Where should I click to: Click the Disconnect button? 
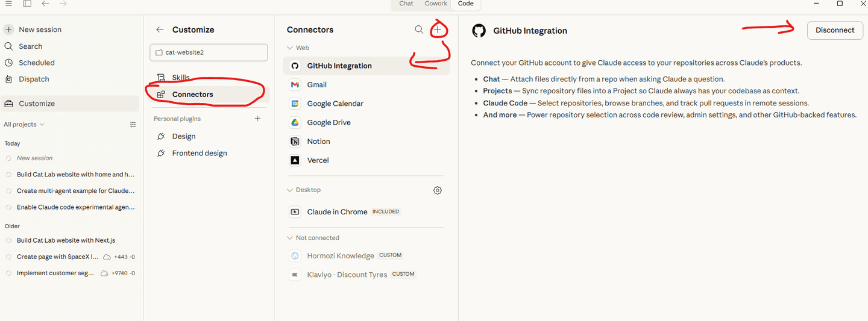click(x=835, y=30)
